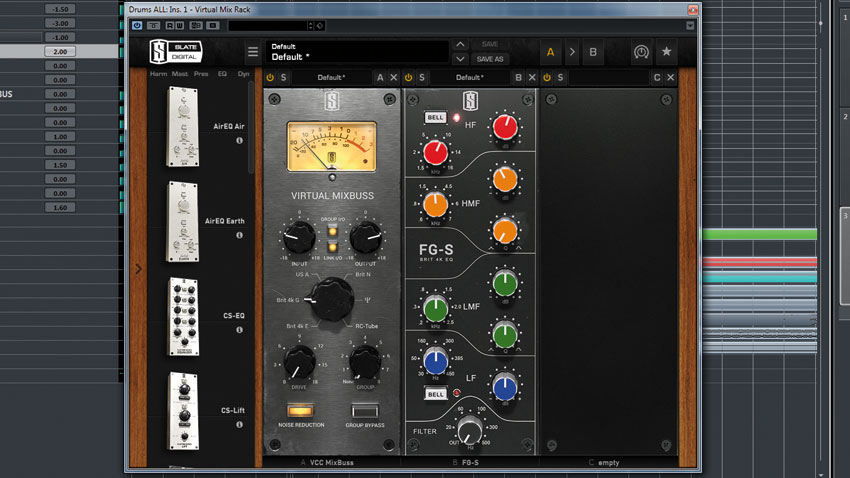The width and height of the screenshot is (850, 478).
Task: Open the Mast module category tab
Action: tap(180, 74)
